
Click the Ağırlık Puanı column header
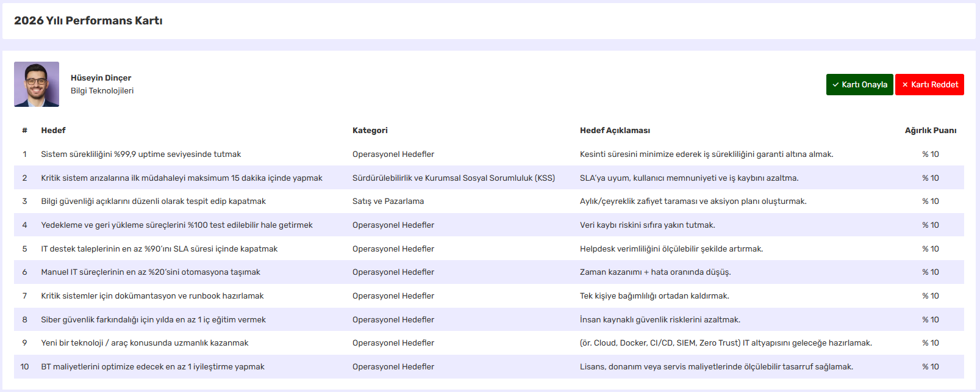(930, 131)
